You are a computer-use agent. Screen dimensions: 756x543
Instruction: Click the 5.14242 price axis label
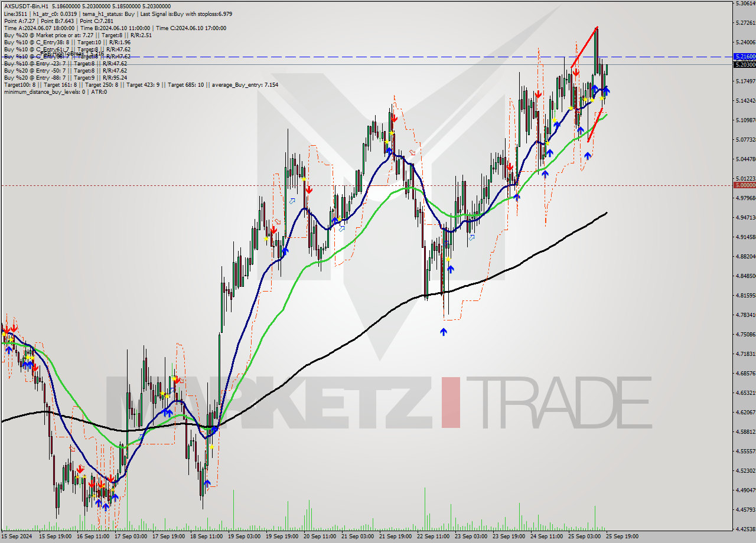coord(745,100)
